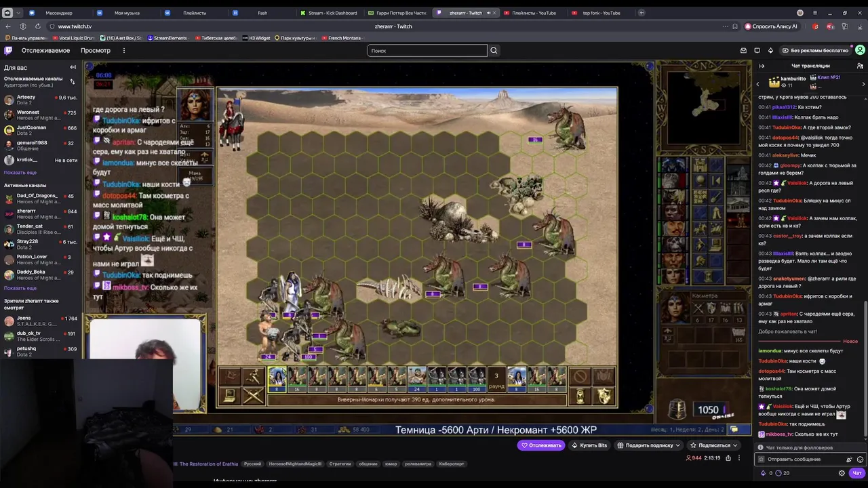Click the game's defend shield button

604,396
